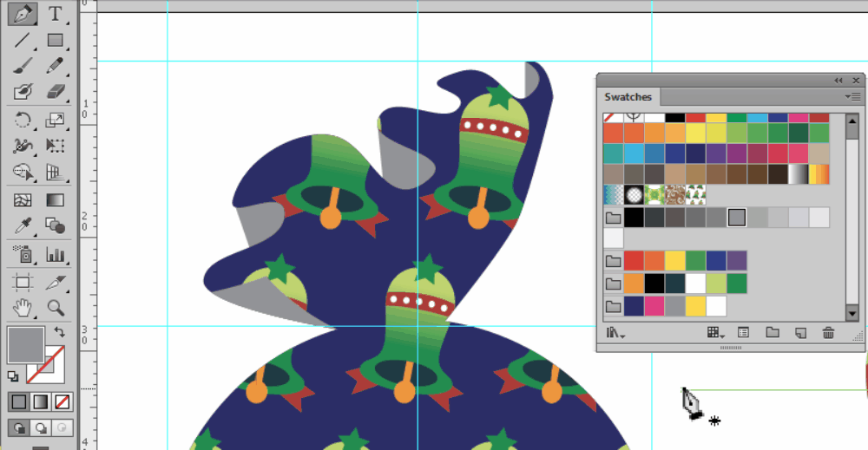868x450 pixels.
Task: Pick the pink swatch in last color group
Action: (x=654, y=306)
